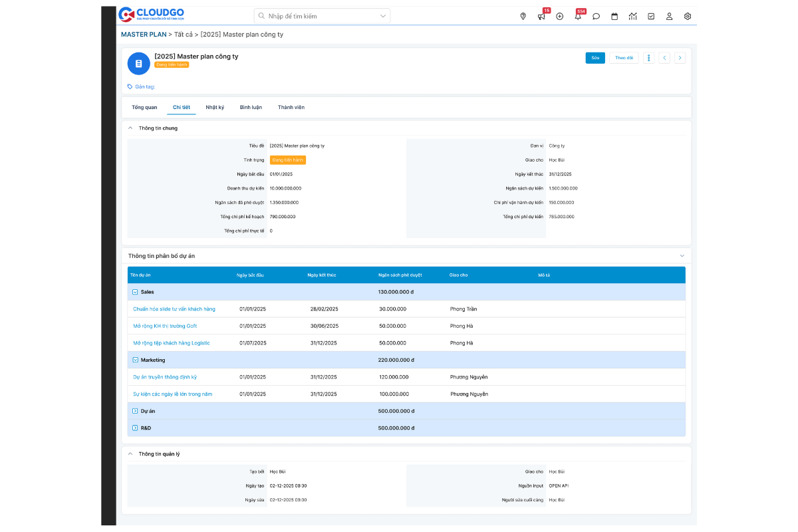Screen dimensions: 798x532
Task: Click the global search input field
Action: [x=318, y=16]
